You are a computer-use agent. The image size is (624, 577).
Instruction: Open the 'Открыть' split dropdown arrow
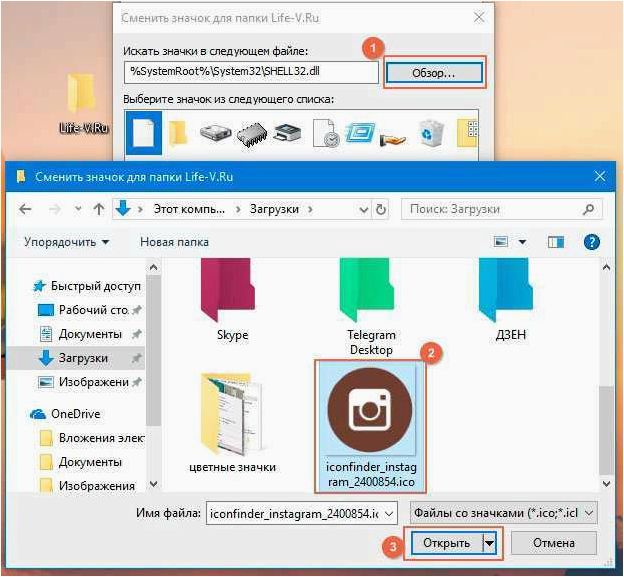coord(489,543)
